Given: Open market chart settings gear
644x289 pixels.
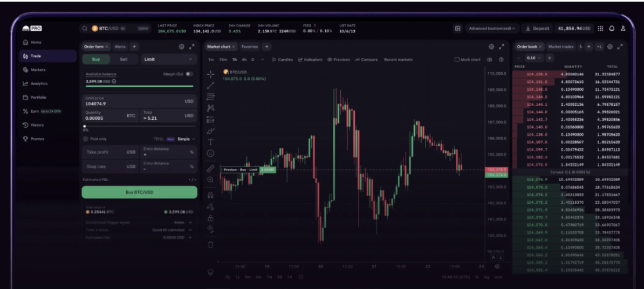Looking at the screenshot, I should click(x=491, y=47).
